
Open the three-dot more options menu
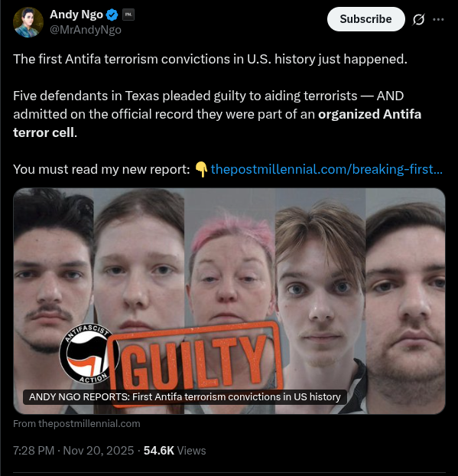438,20
